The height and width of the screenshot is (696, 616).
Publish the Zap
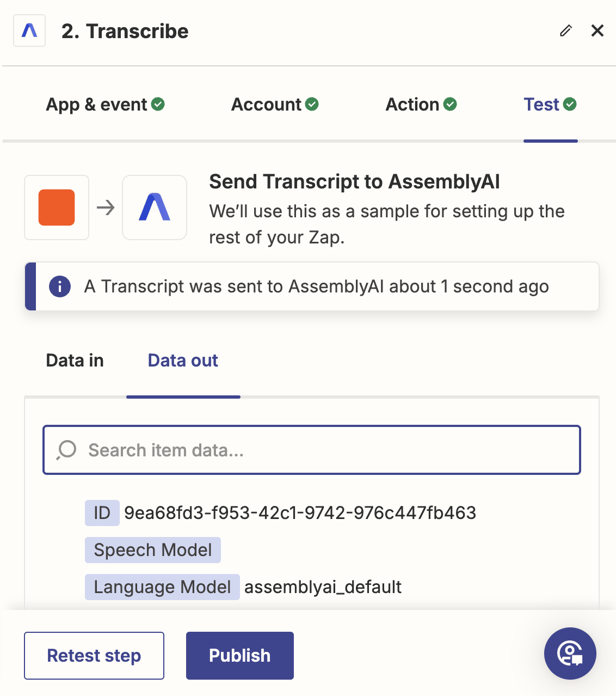[x=239, y=655]
